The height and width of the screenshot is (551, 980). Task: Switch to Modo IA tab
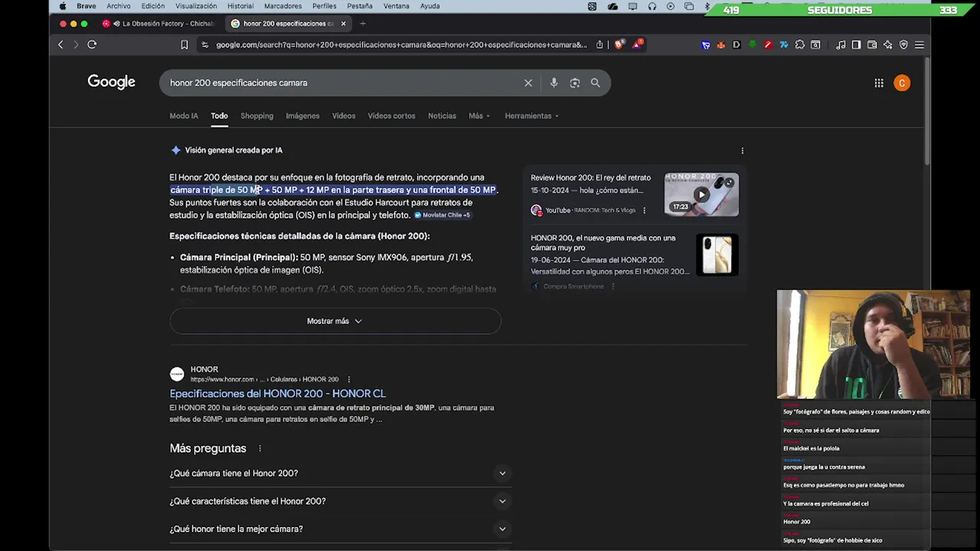point(184,116)
